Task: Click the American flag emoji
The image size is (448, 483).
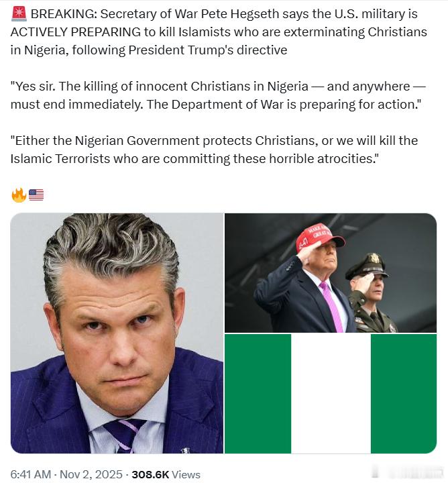Action: (36, 195)
